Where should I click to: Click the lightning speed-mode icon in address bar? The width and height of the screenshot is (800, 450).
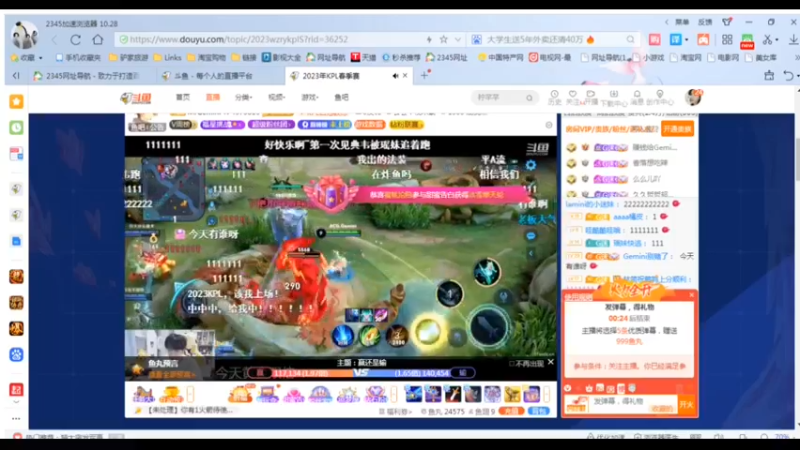click(429, 39)
